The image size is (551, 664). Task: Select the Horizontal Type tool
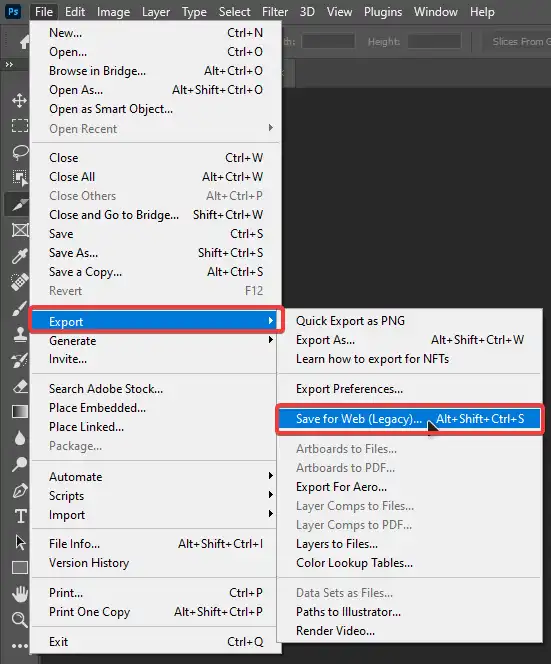tap(20, 516)
